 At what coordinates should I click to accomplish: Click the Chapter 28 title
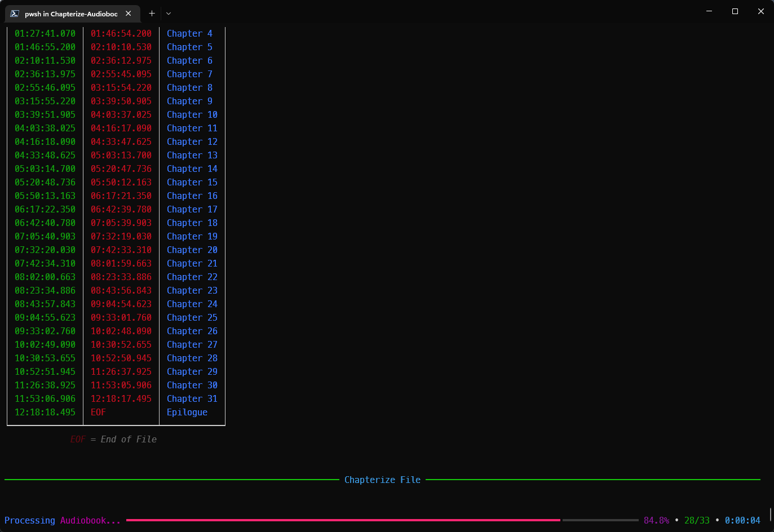point(192,358)
